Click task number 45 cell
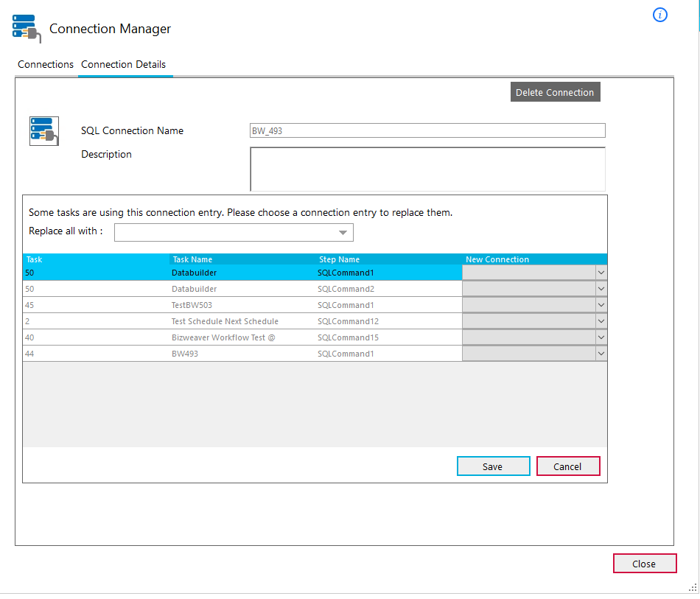 (96, 305)
